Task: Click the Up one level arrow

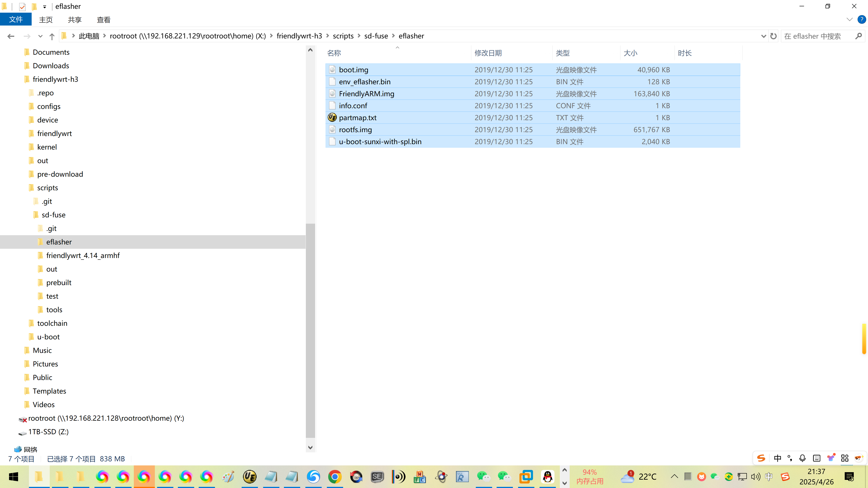Action: click(52, 36)
